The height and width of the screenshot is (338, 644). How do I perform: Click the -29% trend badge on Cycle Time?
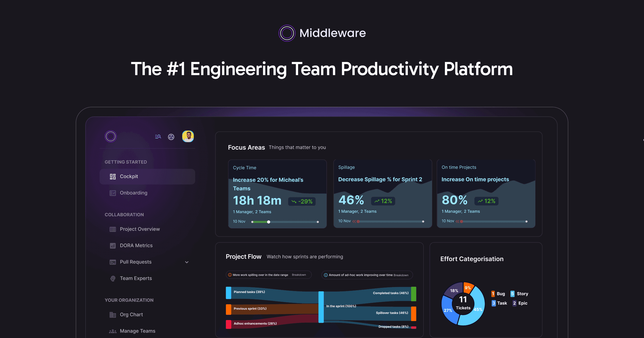[302, 201]
